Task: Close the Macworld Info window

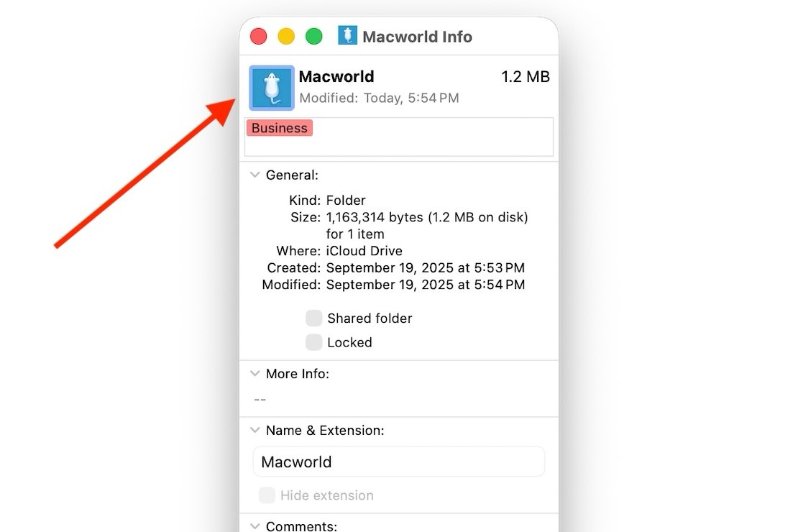Action: (x=258, y=37)
